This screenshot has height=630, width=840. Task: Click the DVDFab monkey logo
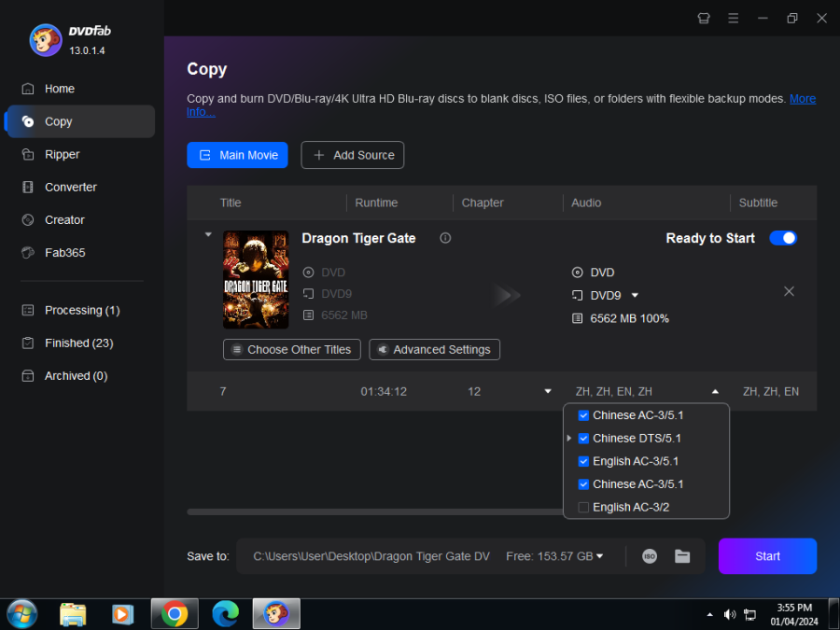click(x=46, y=40)
